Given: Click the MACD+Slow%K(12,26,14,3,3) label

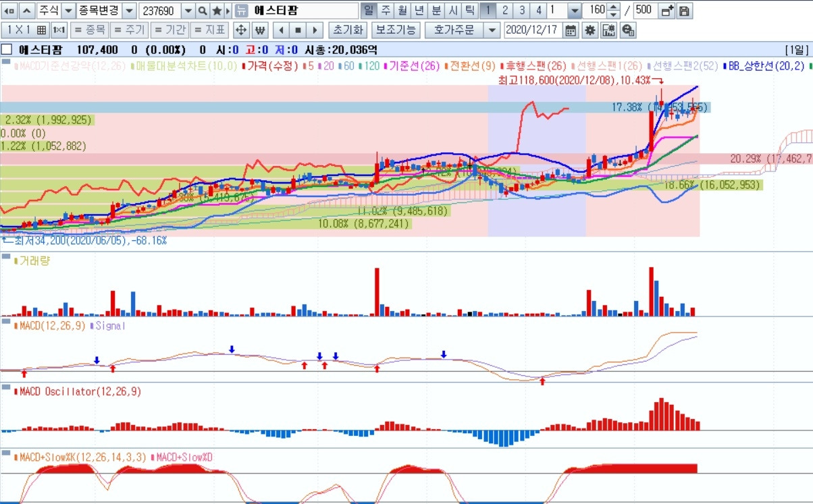Looking at the screenshot, I should click(x=83, y=457).
